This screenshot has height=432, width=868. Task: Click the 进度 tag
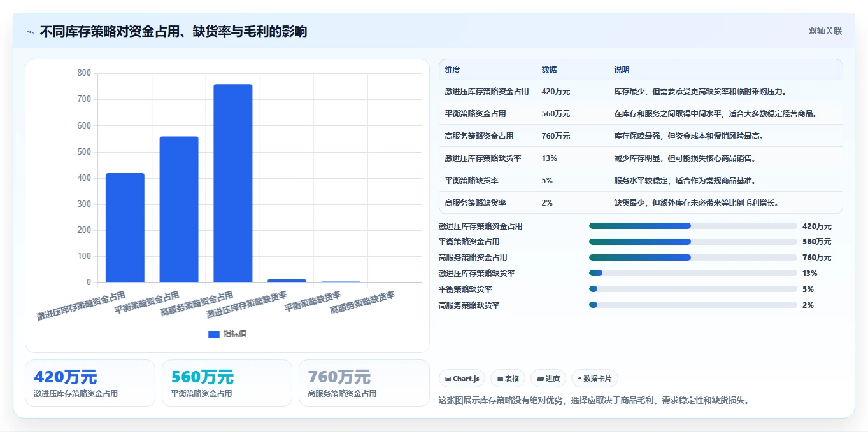pos(548,379)
